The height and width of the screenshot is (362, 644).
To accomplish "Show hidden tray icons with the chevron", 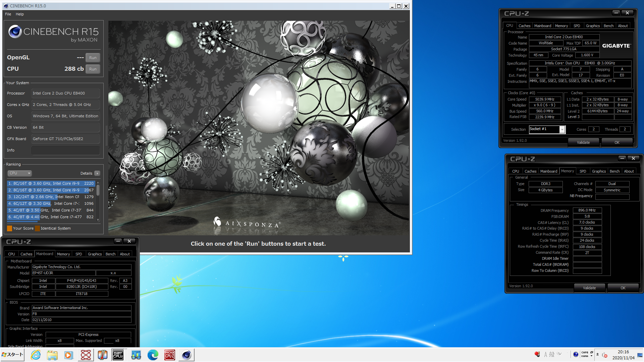I will click(597, 355).
